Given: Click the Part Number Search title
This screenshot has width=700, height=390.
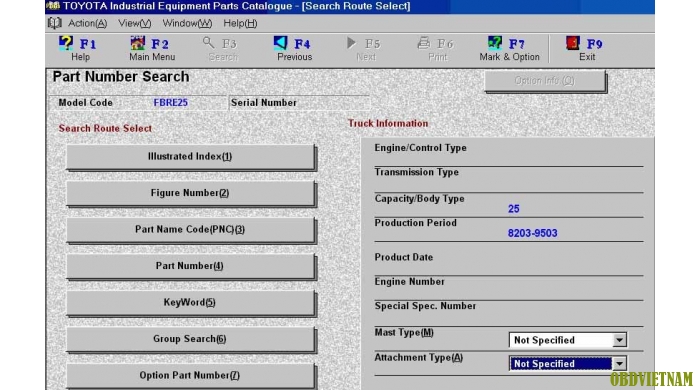Looking at the screenshot, I should 121,77.
